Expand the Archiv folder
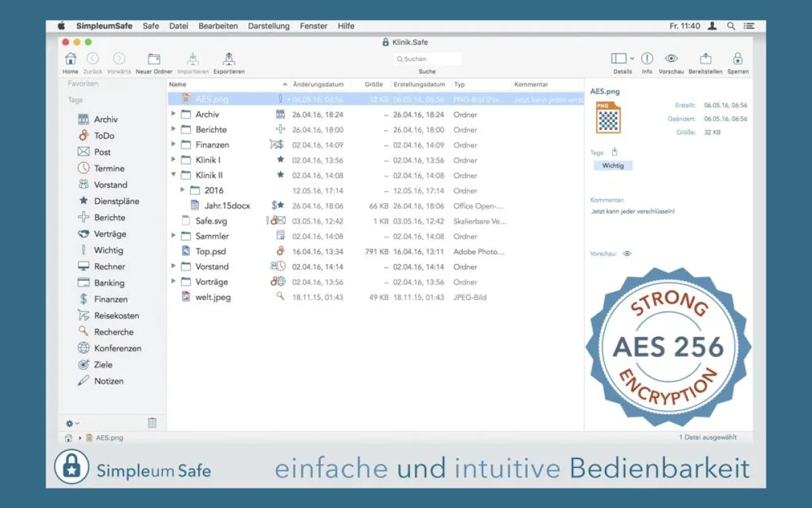The image size is (812, 508). pos(173,114)
